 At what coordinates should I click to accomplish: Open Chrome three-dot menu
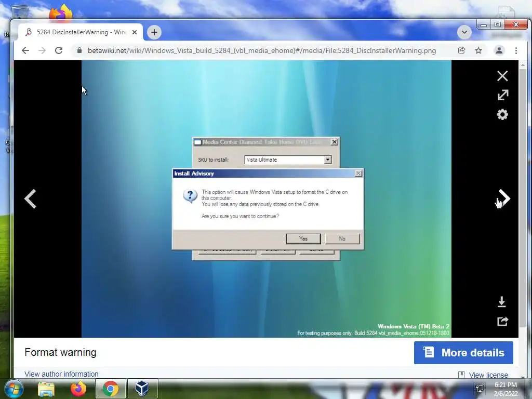point(516,50)
